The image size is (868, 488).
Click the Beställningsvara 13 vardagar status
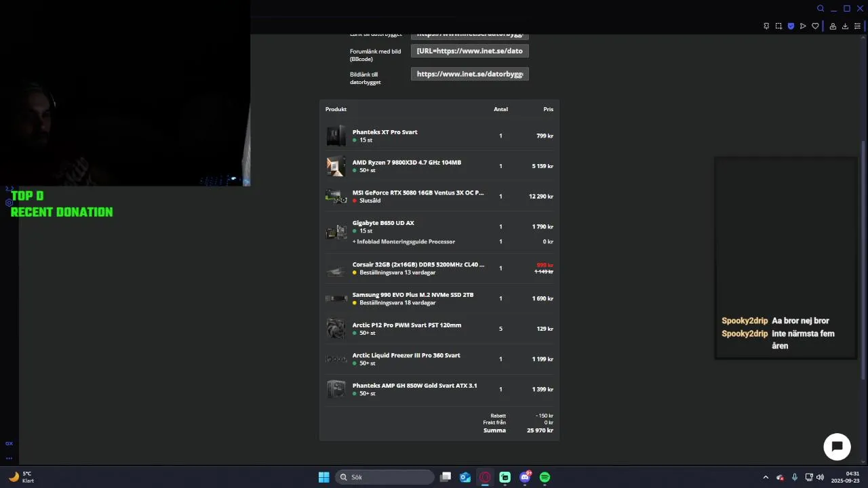397,272
